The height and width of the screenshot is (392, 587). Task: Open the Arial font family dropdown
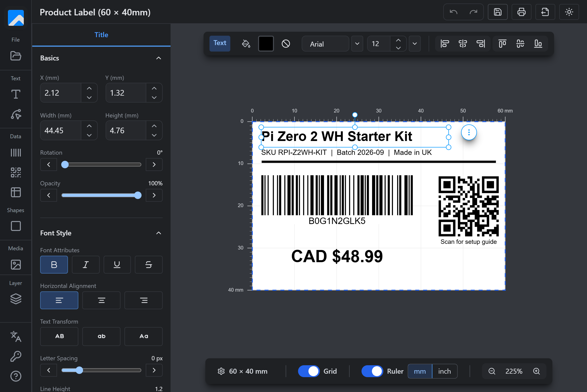coord(357,44)
